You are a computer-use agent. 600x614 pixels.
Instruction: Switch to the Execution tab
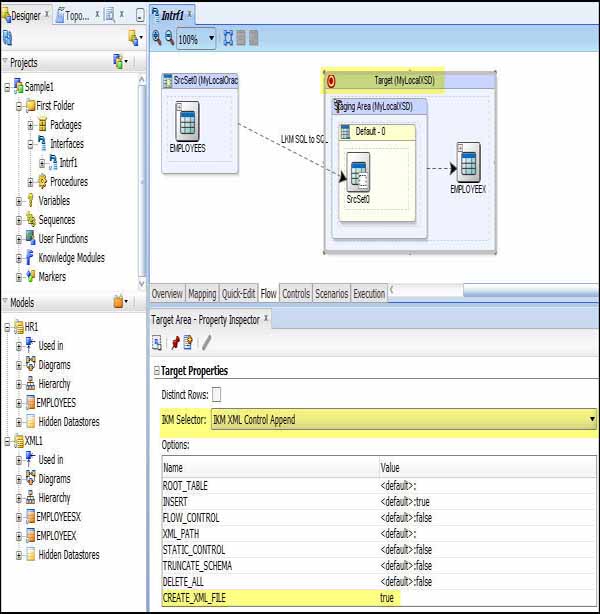click(x=369, y=294)
